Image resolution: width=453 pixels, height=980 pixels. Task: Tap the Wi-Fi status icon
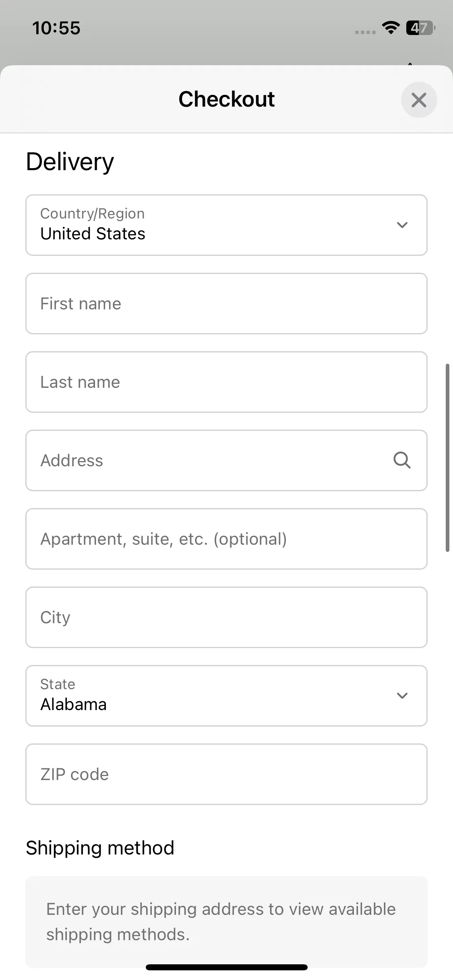coord(391,28)
